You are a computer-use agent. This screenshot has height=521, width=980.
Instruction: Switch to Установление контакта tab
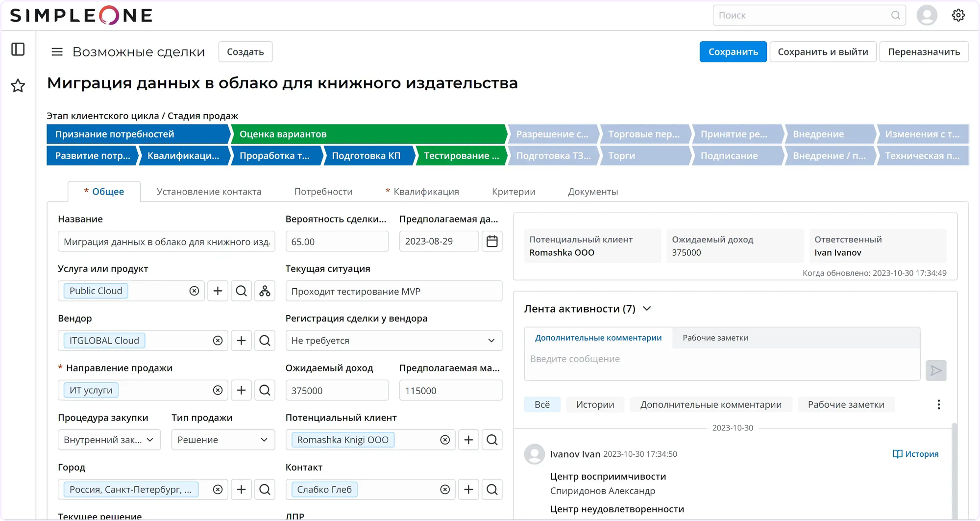209,192
